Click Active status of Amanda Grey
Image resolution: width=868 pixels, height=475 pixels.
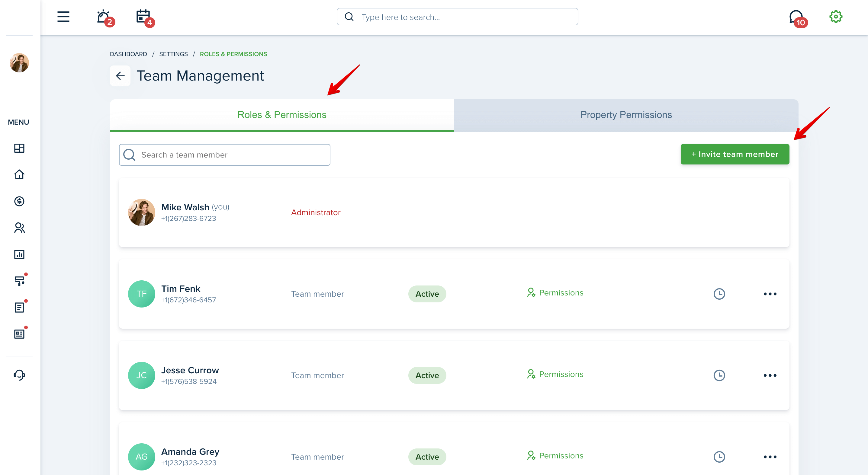coord(427,457)
